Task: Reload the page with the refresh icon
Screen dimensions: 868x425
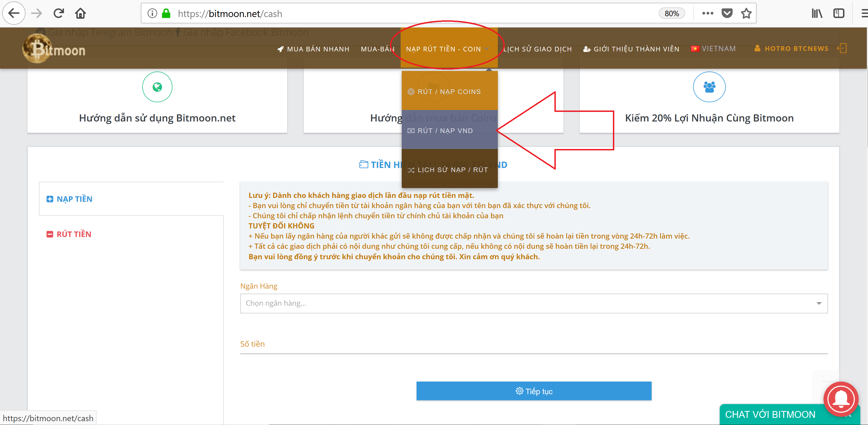Action: 59,13
